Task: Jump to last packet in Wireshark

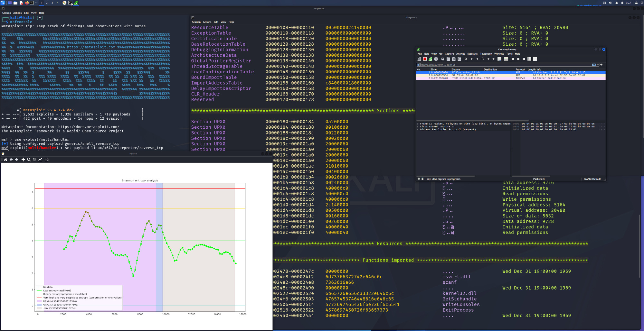Action: click(x=494, y=59)
